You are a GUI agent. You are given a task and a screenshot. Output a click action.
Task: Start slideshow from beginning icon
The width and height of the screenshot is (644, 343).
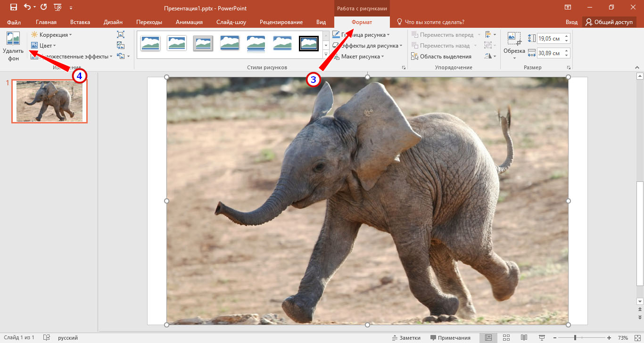pos(58,7)
